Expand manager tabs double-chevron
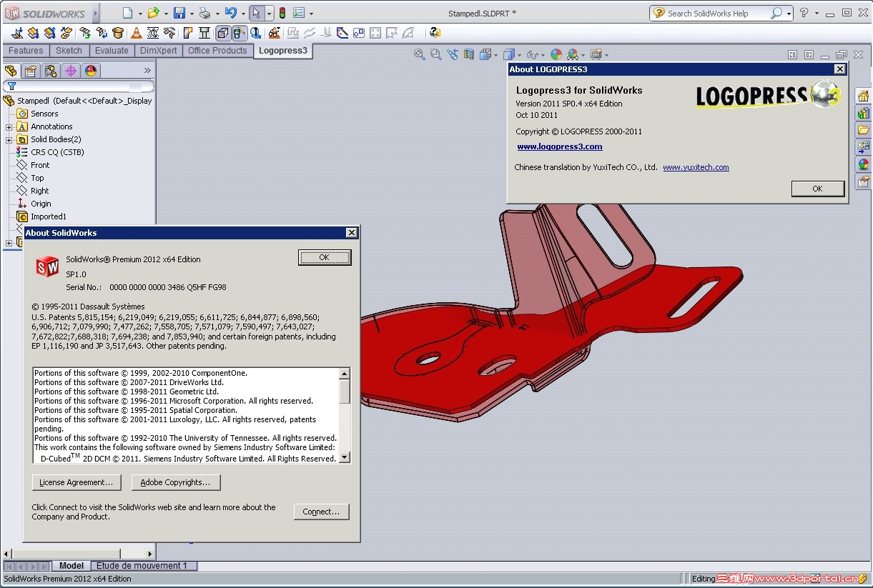The height and width of the screenshot is (588, 873). point(147,70)
